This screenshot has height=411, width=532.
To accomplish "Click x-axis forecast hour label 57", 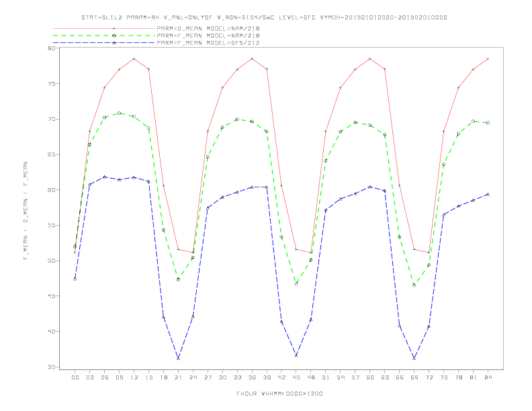I will pyautogui.click(x=355, y=377).
